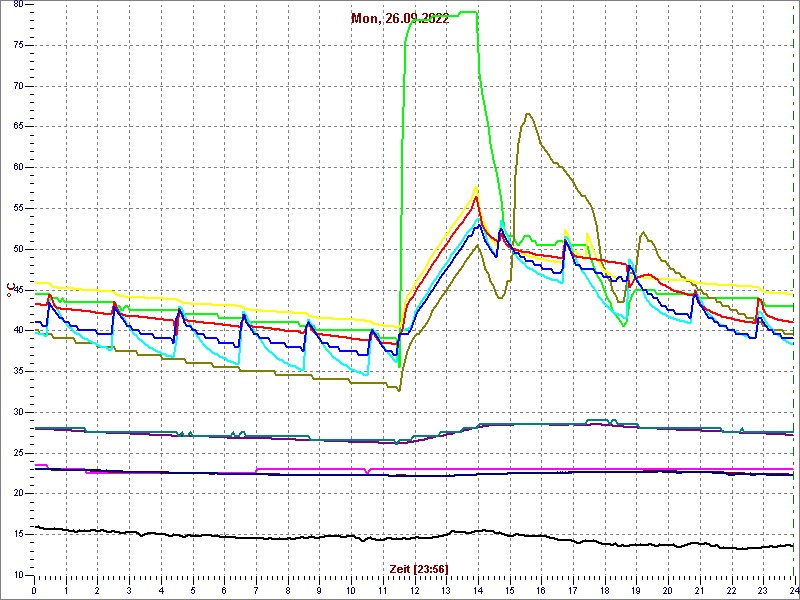Click hour 3 on the time axis
This screenshot has width=800, height=600.
click(129, 590)
